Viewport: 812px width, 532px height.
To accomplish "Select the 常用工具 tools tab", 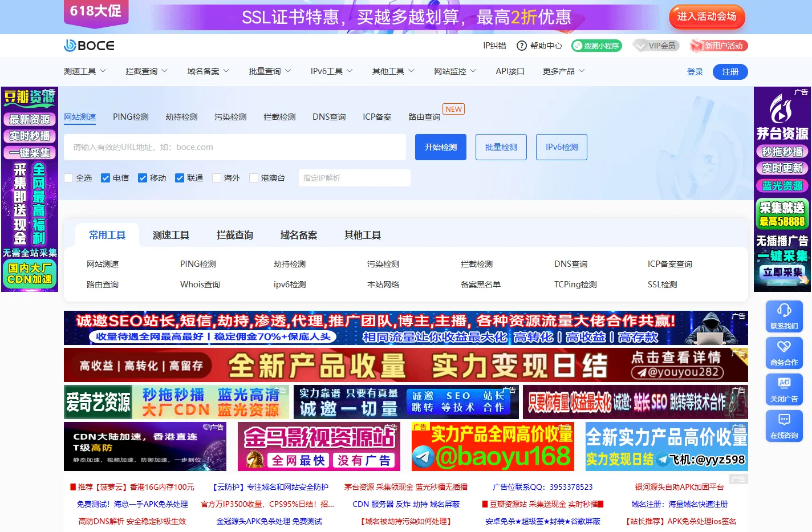I will click(107, 235).
